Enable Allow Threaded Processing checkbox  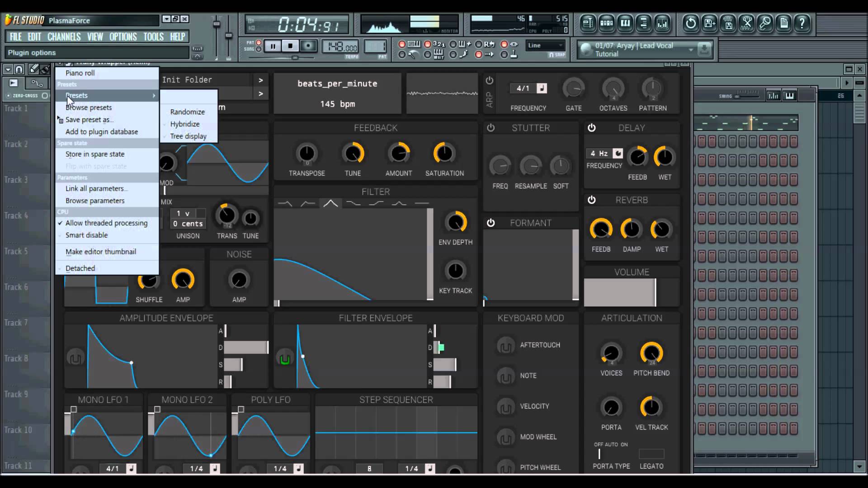60,222
